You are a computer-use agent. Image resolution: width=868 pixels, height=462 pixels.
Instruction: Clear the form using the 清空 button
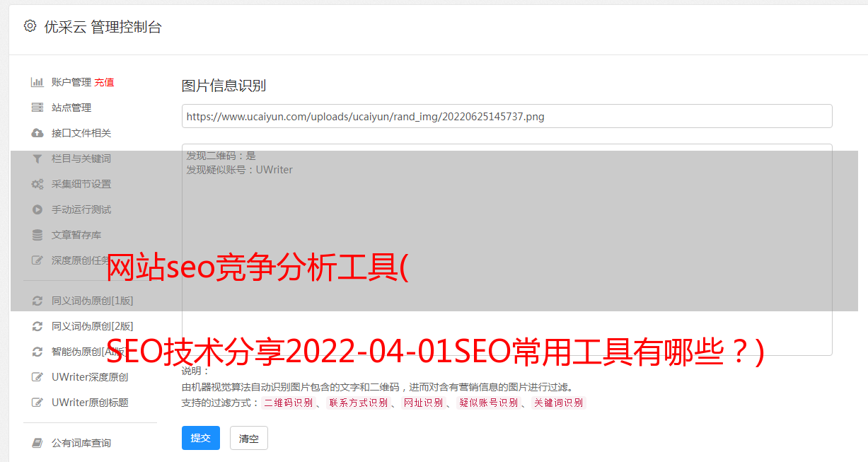click(x=249, y=438)
